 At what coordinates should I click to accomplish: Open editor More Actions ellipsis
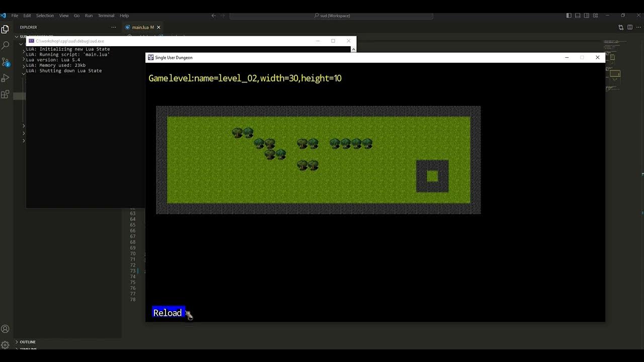click(638, 27)
